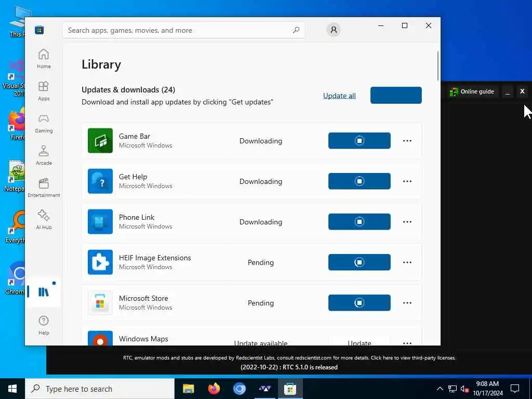532x399 pixels.
Task: Click the Update all link
Action: pos(339,96)
